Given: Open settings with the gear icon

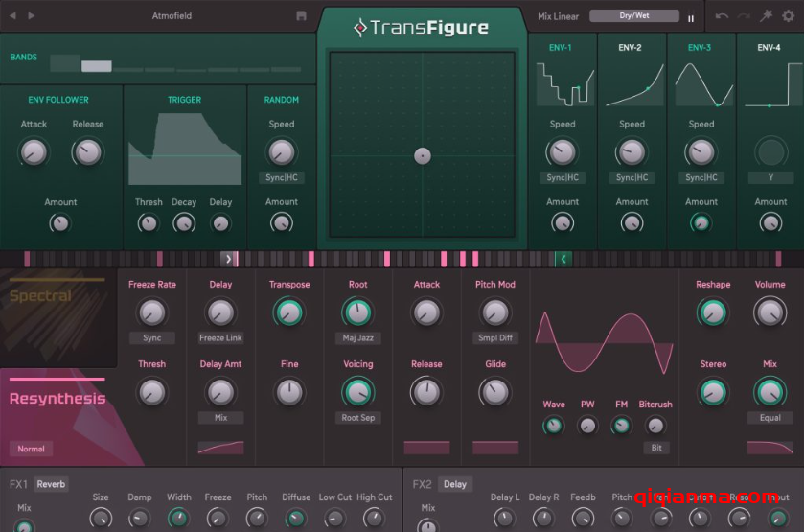Looking at the screenshot, I should tap(788, 16).
